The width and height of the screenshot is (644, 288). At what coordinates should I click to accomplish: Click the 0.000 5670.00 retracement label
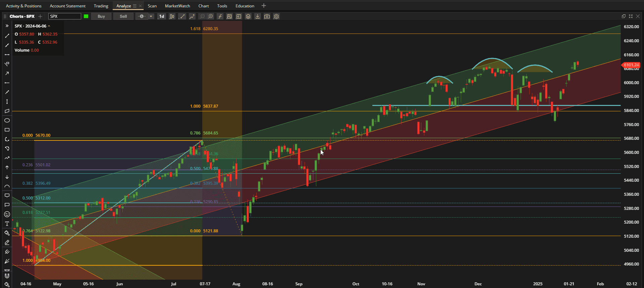(x=36, y=135)
